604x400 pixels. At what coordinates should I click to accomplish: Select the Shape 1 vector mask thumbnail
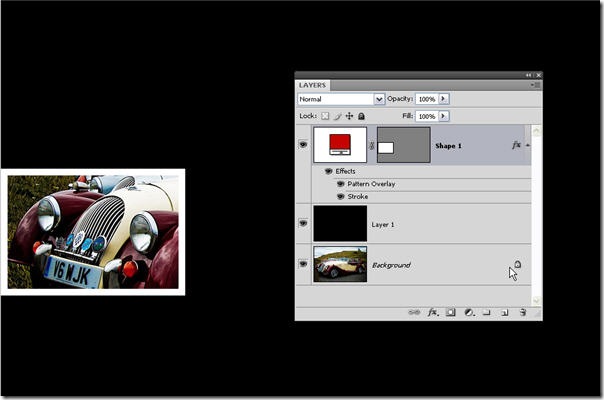(x=403, y=145)
